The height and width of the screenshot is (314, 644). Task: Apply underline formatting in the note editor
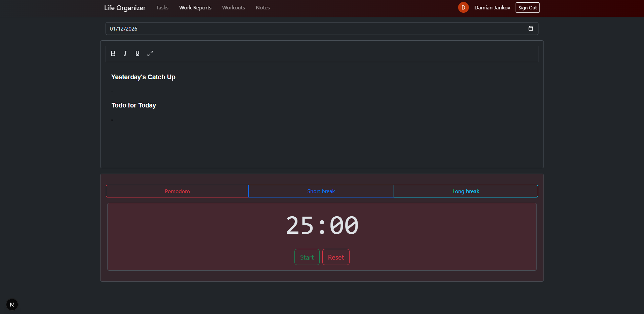137,53
